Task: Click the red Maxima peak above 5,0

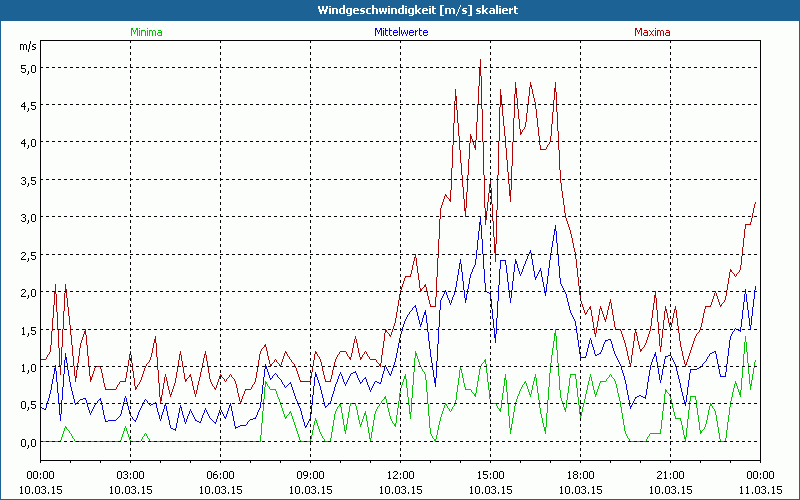Action: pos(480,61)
